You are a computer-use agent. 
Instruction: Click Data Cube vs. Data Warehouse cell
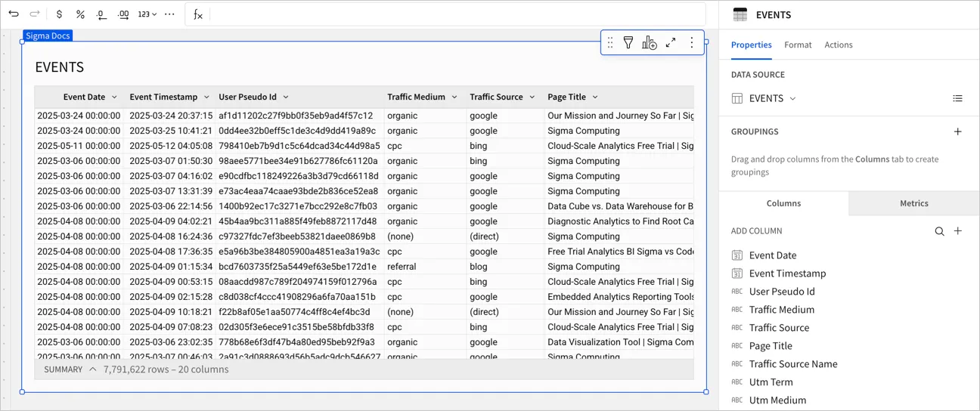click(620, 206)
